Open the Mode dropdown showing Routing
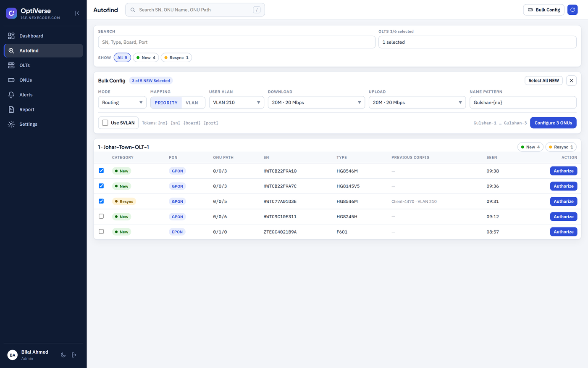The image size is (588, 368). pos(122,103)
